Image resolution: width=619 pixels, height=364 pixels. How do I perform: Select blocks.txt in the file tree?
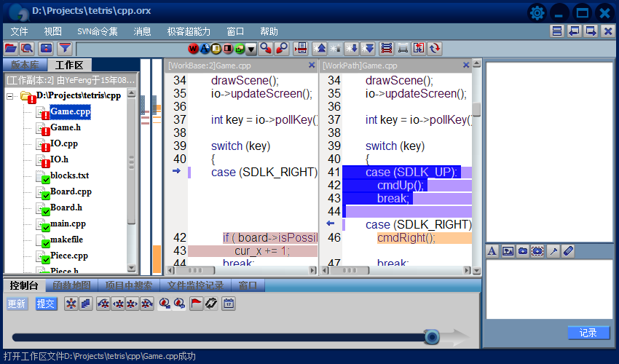(69, 175)
